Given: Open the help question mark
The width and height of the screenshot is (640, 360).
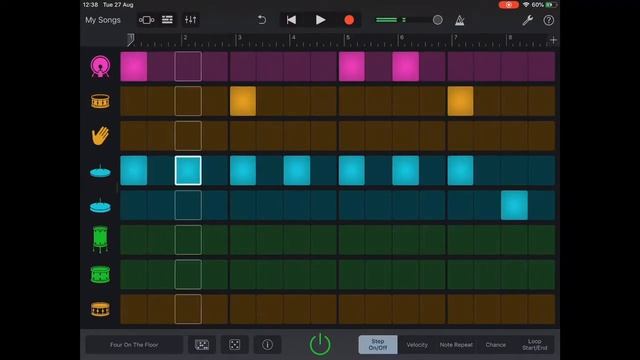Looking at the screenshot, I should coord(549,20).
